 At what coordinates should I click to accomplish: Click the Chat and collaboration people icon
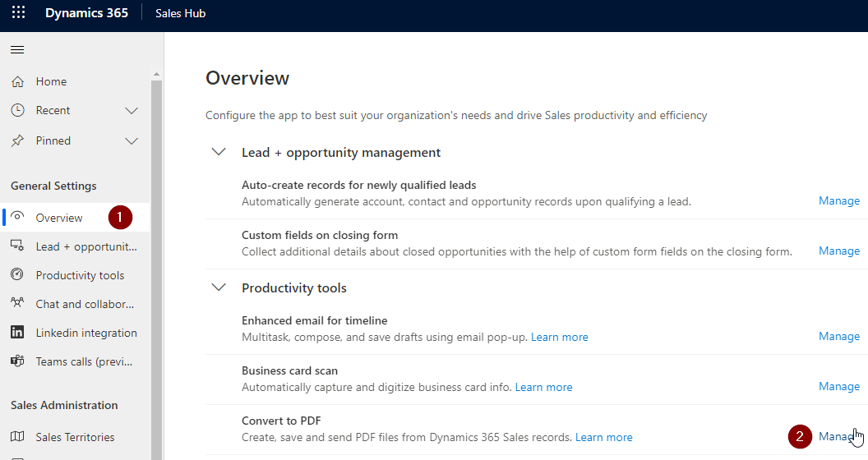coord(18,302)
